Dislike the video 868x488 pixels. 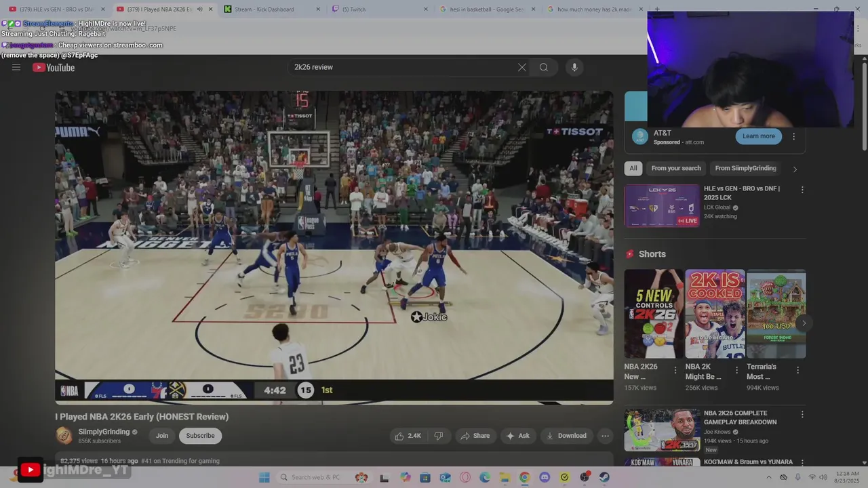pyautogui.click(x=439, y=436)
